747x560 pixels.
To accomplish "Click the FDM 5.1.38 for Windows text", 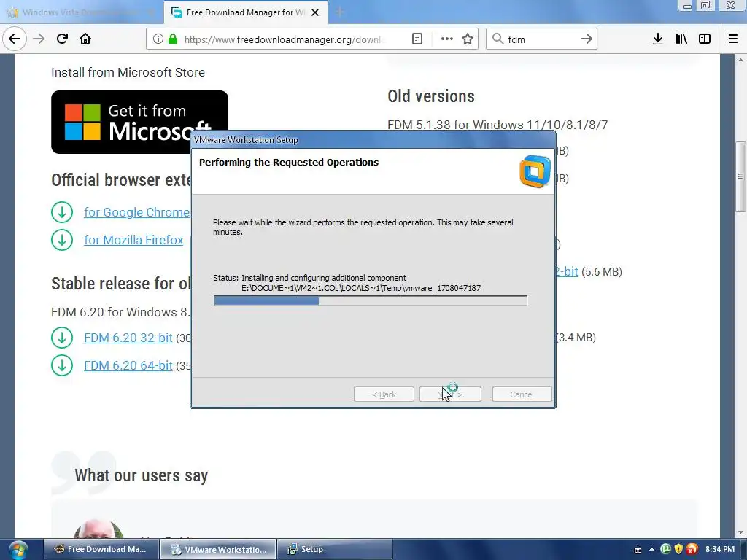I will (498, 125).
